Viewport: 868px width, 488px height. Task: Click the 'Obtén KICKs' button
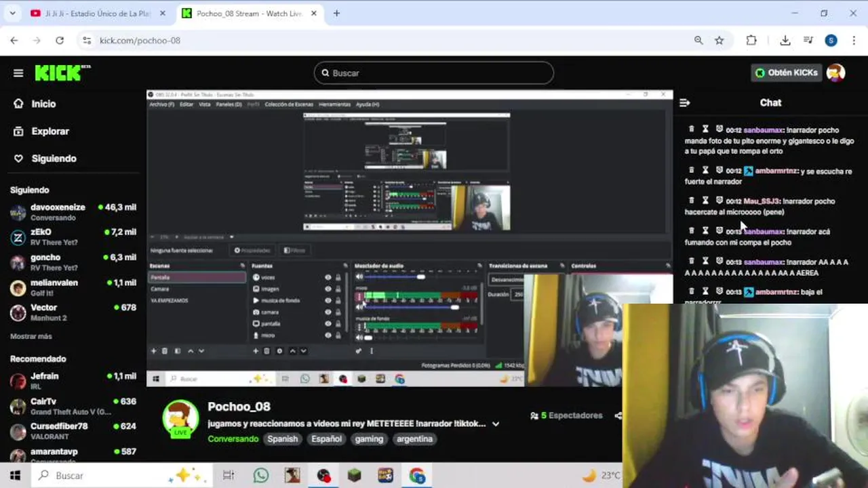tap(787, 73)
